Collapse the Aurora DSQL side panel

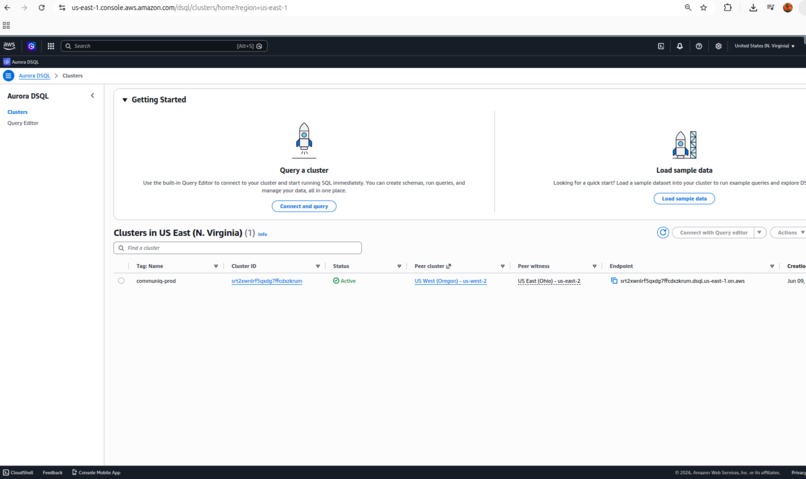point(93,96)
